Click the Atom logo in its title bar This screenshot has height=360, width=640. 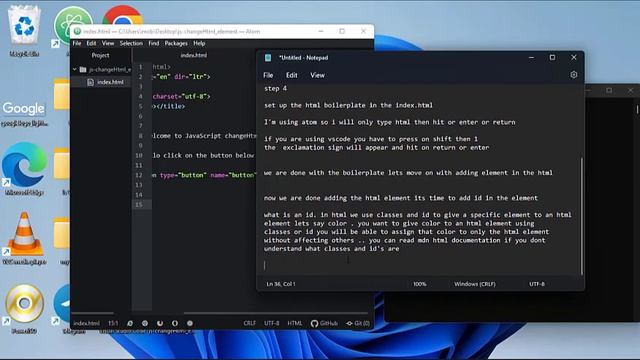77,31
